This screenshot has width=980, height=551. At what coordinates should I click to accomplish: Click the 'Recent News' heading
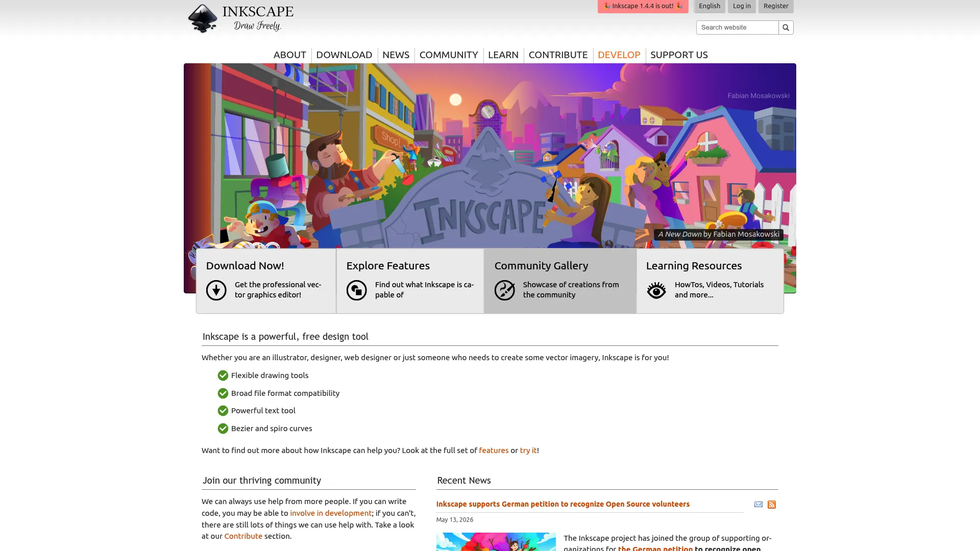coord(463,481)
